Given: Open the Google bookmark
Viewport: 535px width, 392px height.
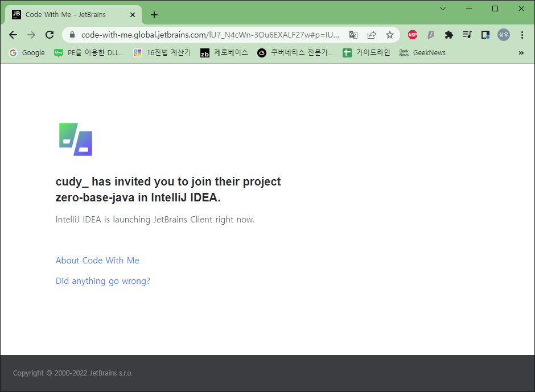Looking at the screenshot, I should pyautogui.click(x=27, y=53).
